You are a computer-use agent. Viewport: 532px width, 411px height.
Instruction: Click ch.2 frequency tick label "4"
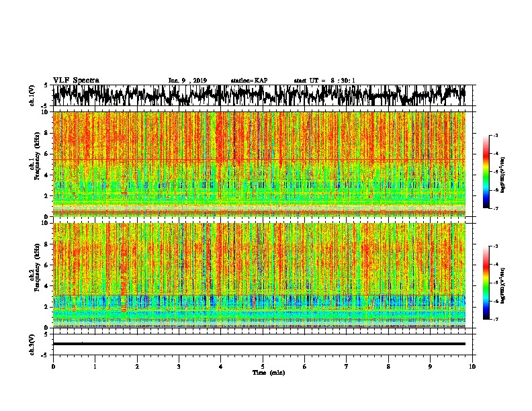tap(47, 286)
